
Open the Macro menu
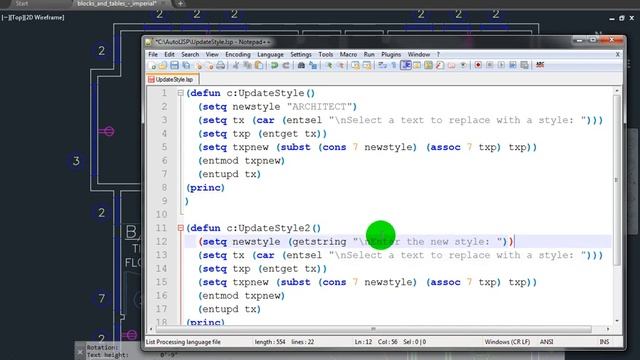[348, 54]
